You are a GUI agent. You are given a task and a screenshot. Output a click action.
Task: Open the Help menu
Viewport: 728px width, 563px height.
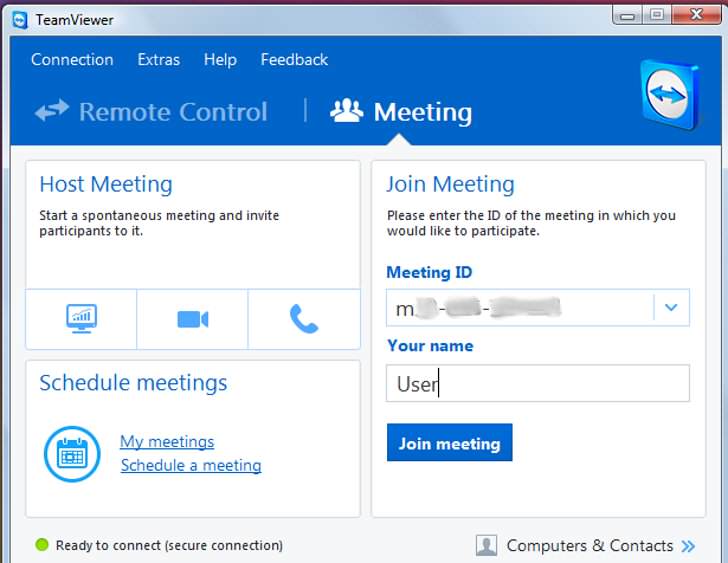[220, 60]
